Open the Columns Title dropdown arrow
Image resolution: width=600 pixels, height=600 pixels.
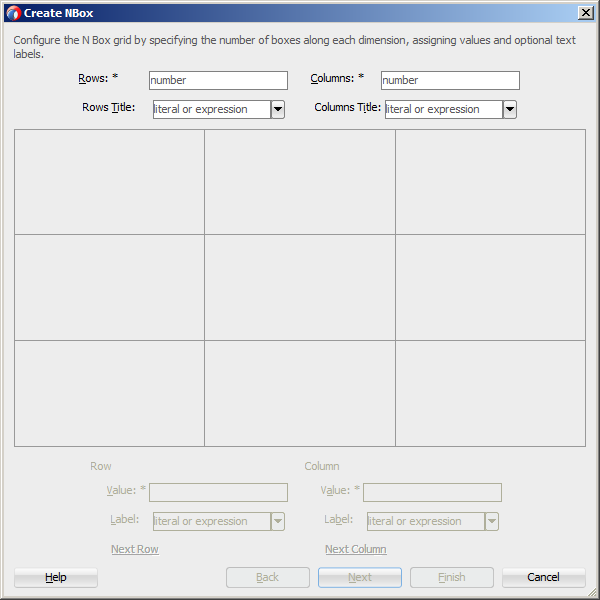(x=510, y=109)
